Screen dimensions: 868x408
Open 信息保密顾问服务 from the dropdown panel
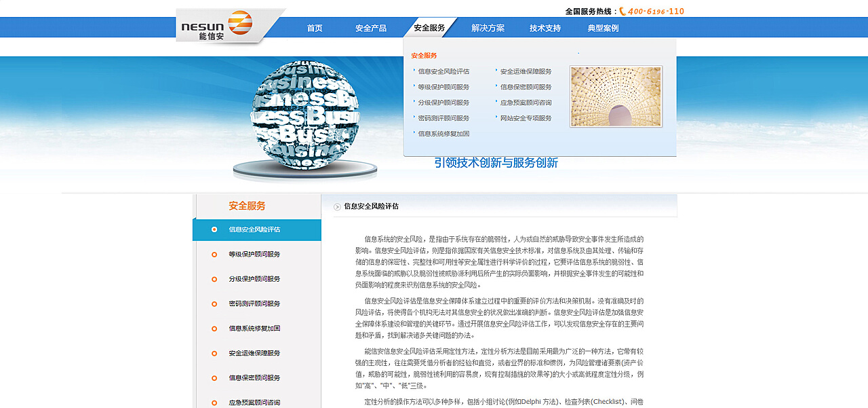point(525,86)
